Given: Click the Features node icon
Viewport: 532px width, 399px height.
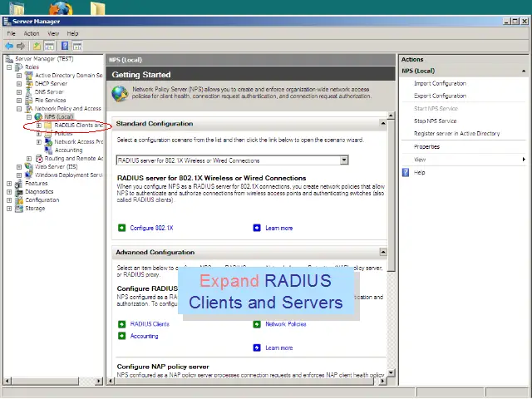Looking at the screenshot, I should coord(19,183).
